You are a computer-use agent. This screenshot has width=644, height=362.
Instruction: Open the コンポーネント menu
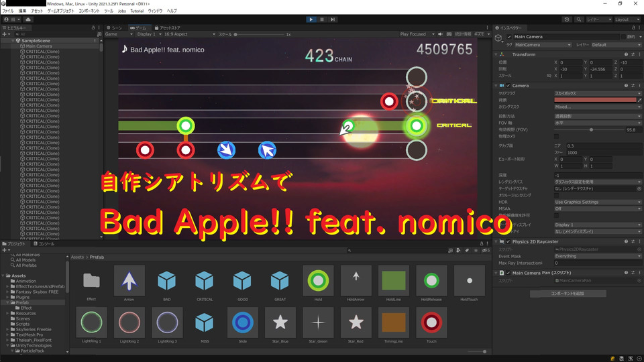click(89, 11)
